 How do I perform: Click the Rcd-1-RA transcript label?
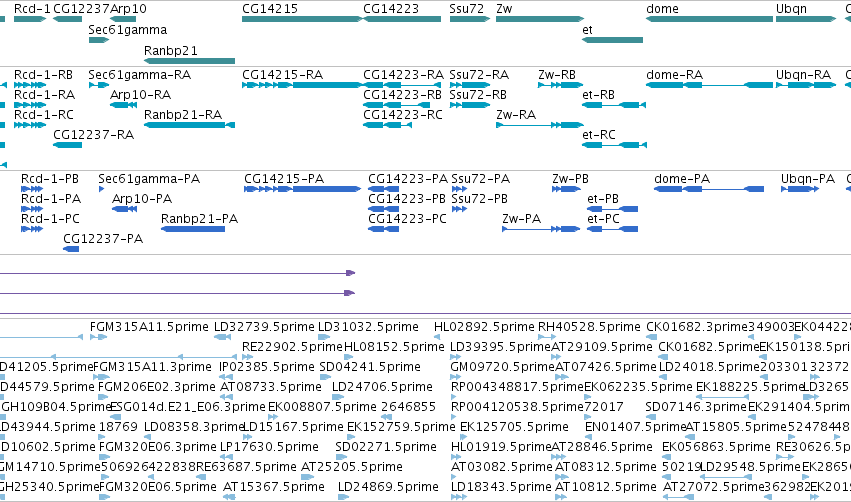[x=45, y=94]
